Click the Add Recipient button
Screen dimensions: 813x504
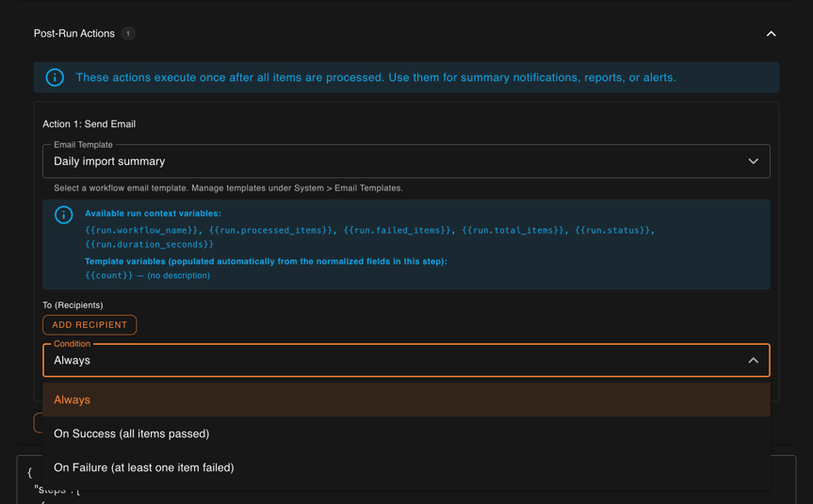tap(89, 325)
